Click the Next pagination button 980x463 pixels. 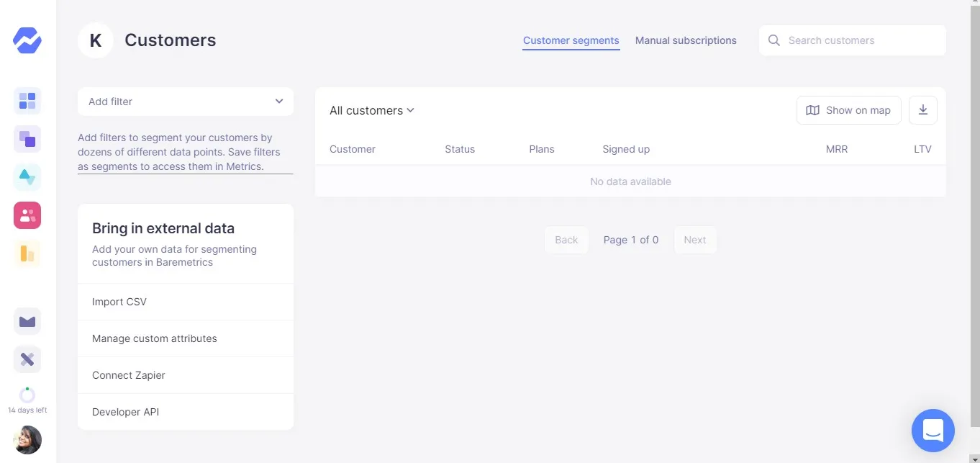pos(695,240)
